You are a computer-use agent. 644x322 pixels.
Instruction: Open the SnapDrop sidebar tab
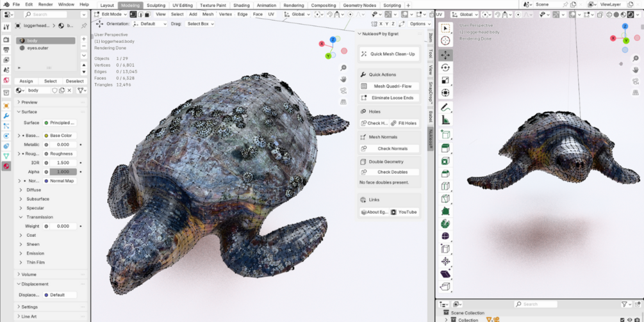431,92
